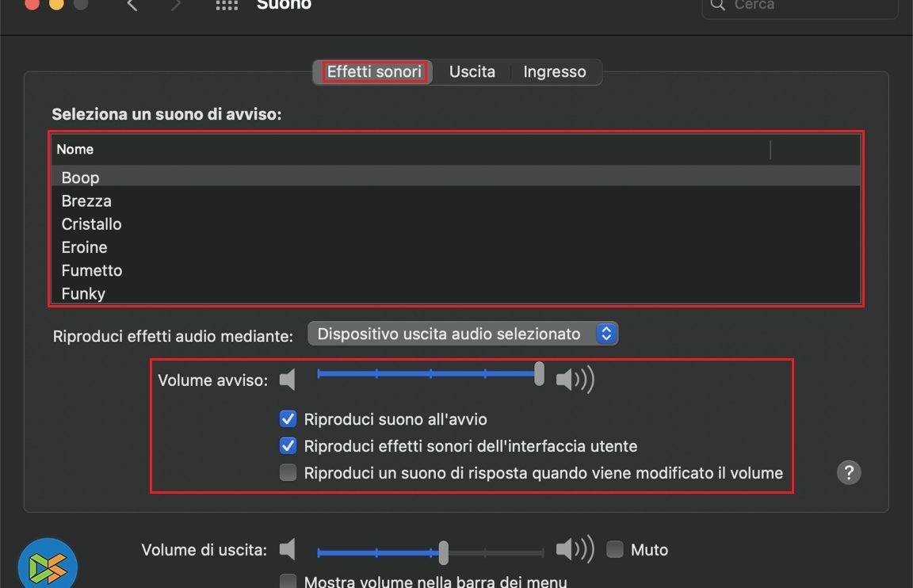Enable sound feedback when volume is changed
This screenshot has height=588, width=913.
[288, 473]
